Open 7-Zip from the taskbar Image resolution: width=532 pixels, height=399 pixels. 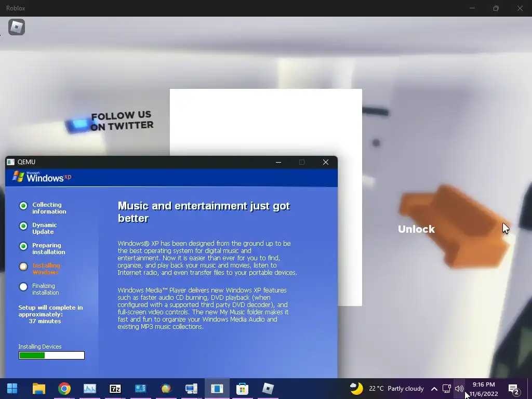[x=115, y=389]
